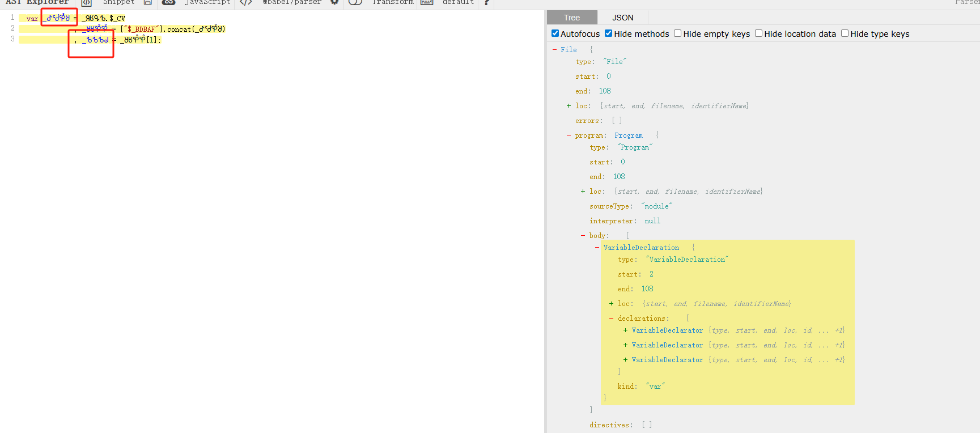Click the var keyword on line 1
The image size is (980, 433).
coord(32,19)
